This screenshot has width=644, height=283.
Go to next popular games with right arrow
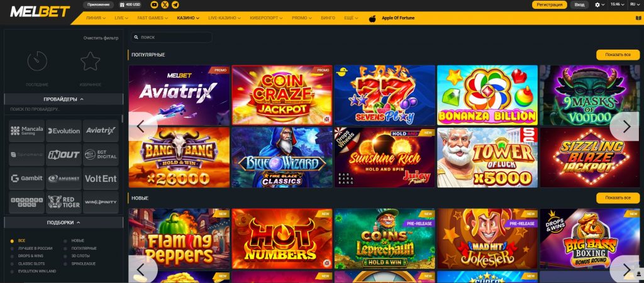[x=626, y=126]
